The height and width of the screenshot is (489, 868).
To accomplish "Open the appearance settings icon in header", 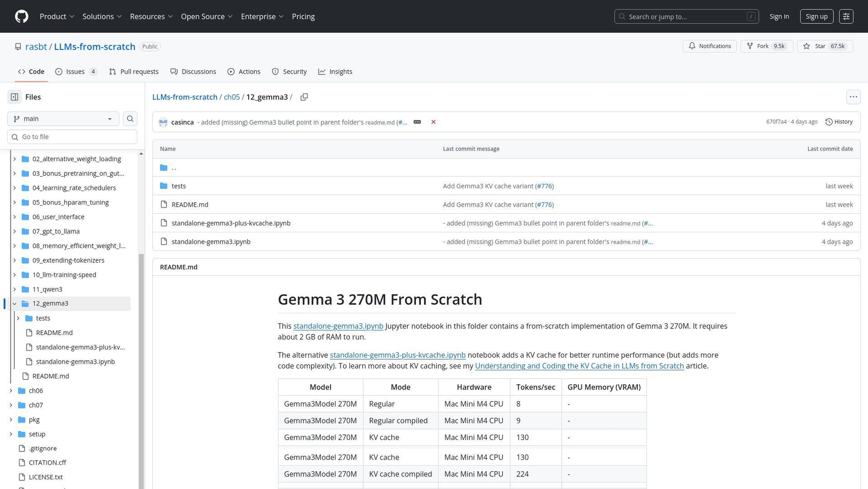I will click(x=846, y=16).
